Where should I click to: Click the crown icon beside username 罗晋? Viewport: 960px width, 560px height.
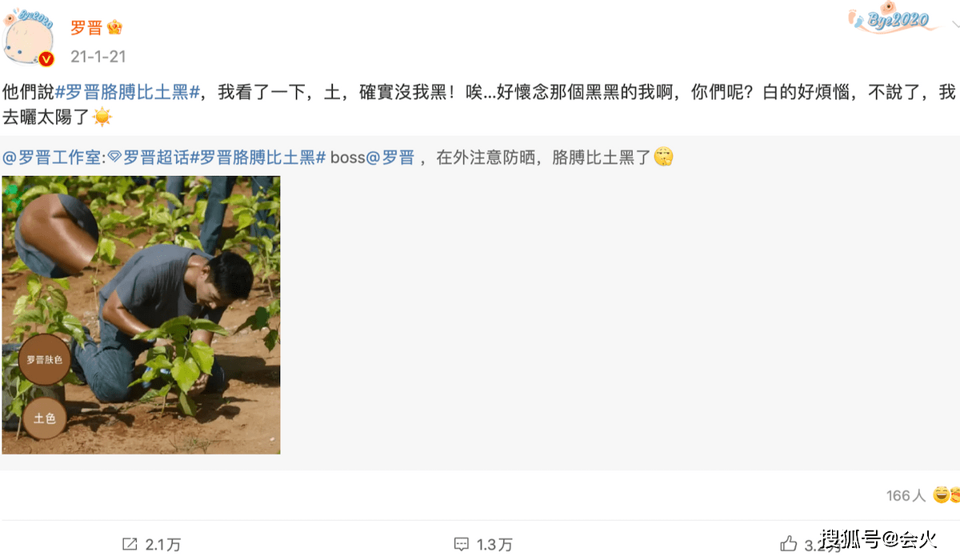click(115, 28)
